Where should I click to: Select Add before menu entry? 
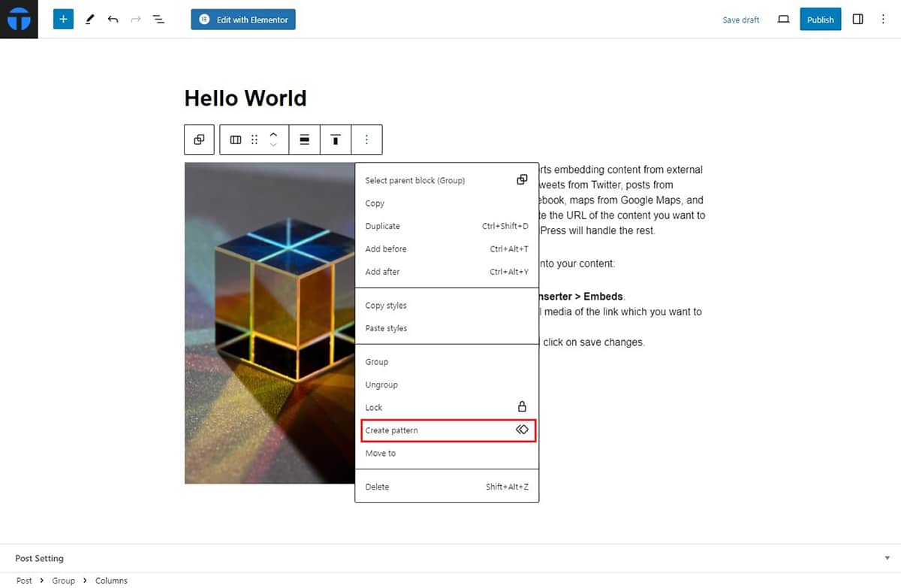[x=447, y=249]
